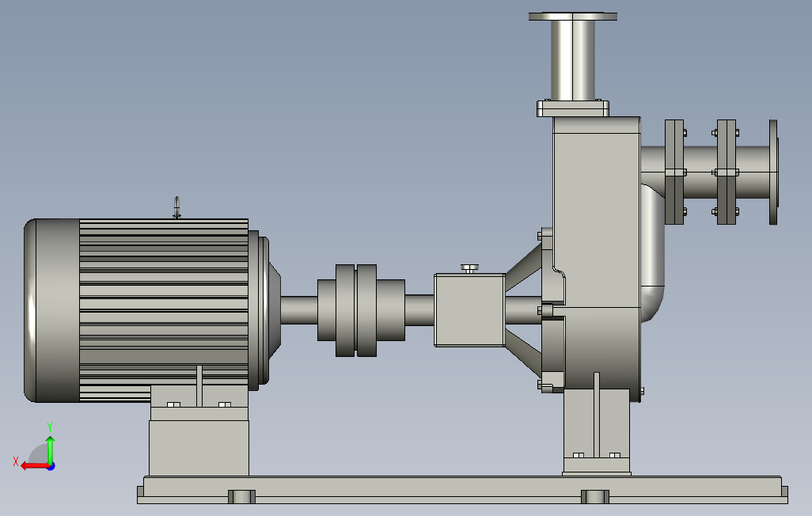The height and width of the screenshot is (516, 812).
Task: Select the shaft coupling between motor and pump
Action: pos(361,310)
